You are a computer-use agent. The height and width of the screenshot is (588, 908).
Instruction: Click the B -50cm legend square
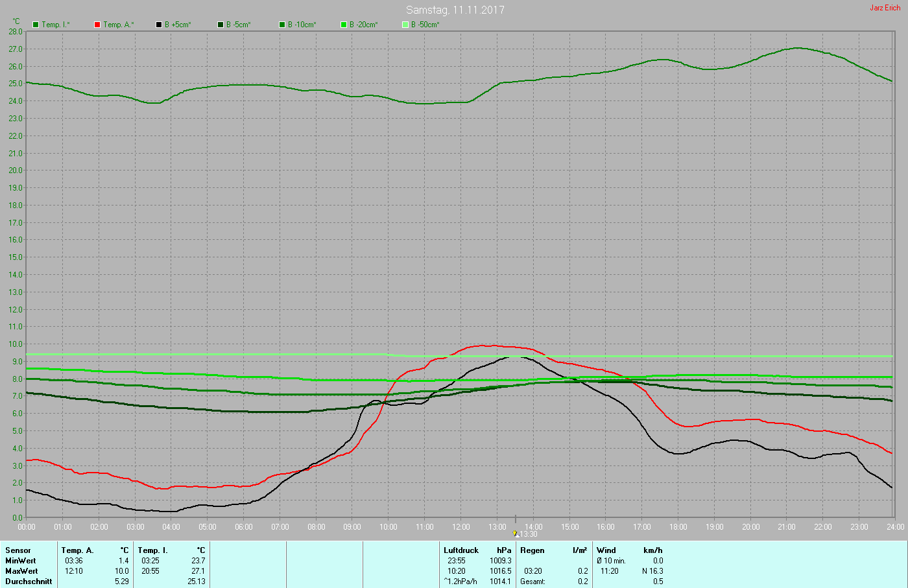(405, 25)
